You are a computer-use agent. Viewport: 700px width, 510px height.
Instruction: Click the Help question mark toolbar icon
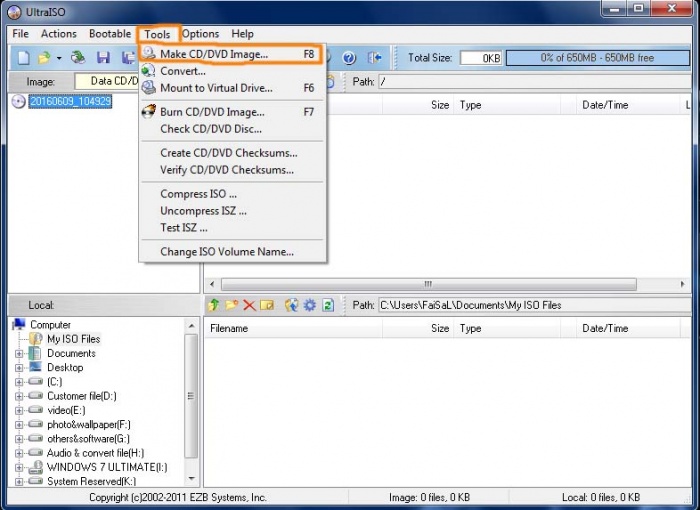tap(350, 58)
